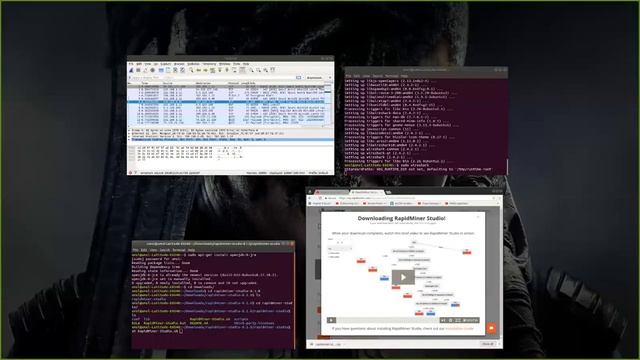The height and width of the screenshot is (360, 640).
Task: Toggle auto-scroll during live capture
Action: click(x=235, y=70)
